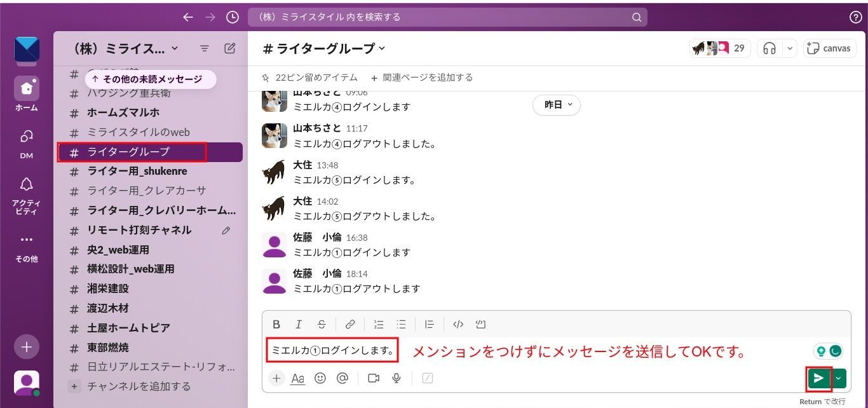Toggle bold formatting in composer

click(276, 324)
